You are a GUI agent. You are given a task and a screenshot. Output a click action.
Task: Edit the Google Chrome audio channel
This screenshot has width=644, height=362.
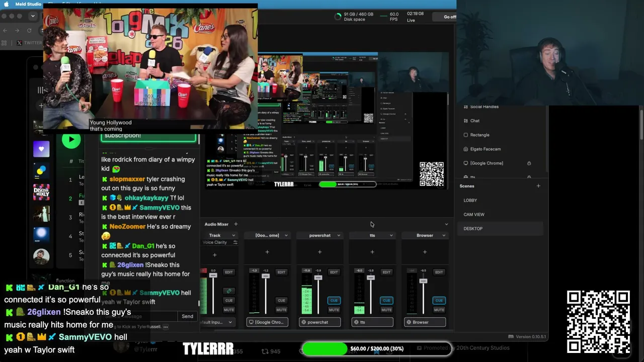(x=281, y=272)
